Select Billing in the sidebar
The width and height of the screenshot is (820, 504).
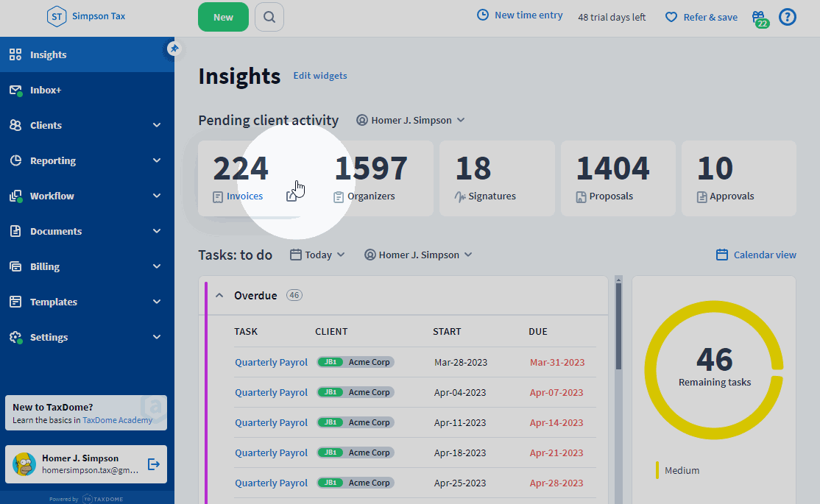(x=87, y=266)
